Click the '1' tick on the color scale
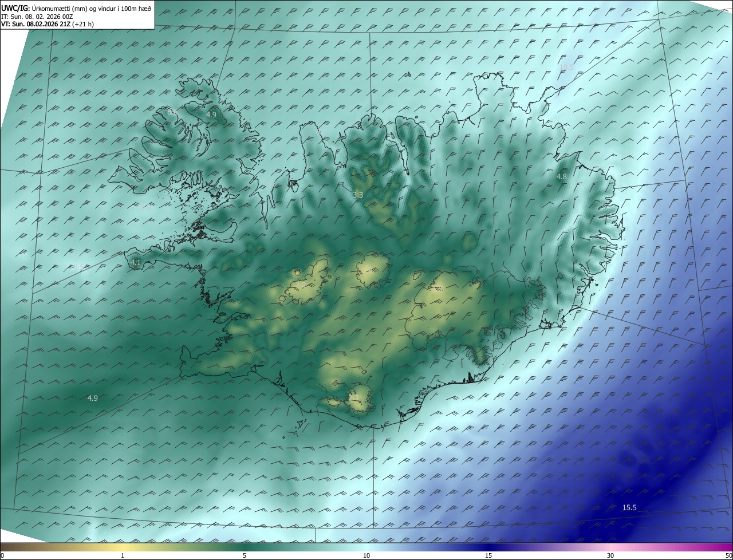 tap(123, 555)
